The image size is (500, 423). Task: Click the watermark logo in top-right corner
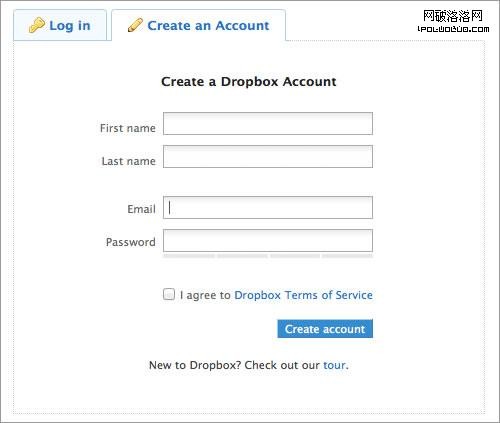(453, 21)
